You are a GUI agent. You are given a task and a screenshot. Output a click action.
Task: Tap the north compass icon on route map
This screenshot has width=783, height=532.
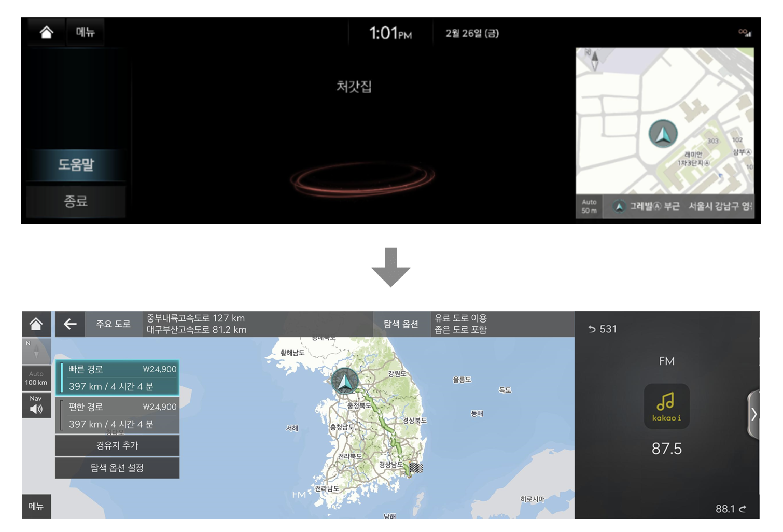click(36, 351)
